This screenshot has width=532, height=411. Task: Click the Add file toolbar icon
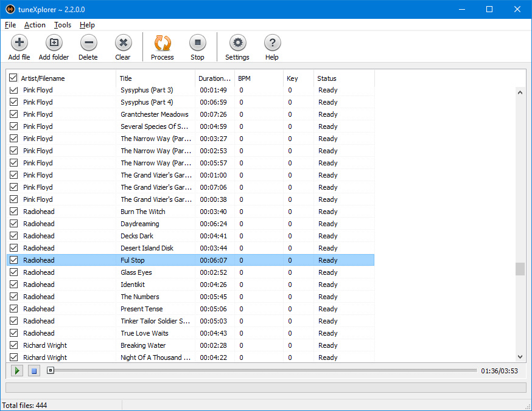tap(19, 43)
